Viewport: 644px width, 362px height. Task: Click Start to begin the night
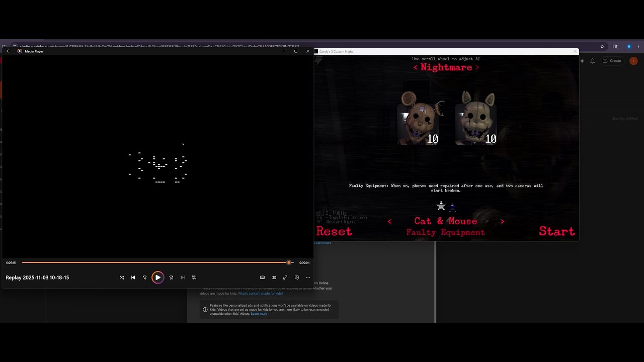pyautogui.click(x=557, y=231)
